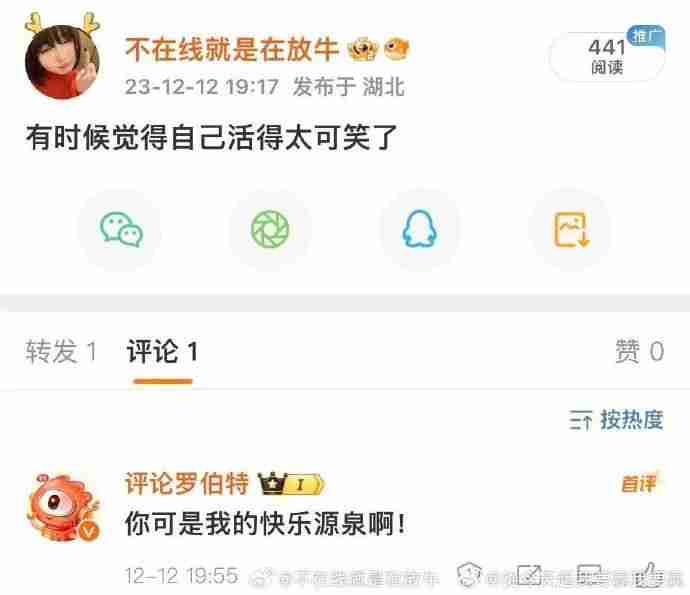The image size is (690, 595).
Task: Tap the first emoji badge after the poster's username
Action: [x=363, y=48]
